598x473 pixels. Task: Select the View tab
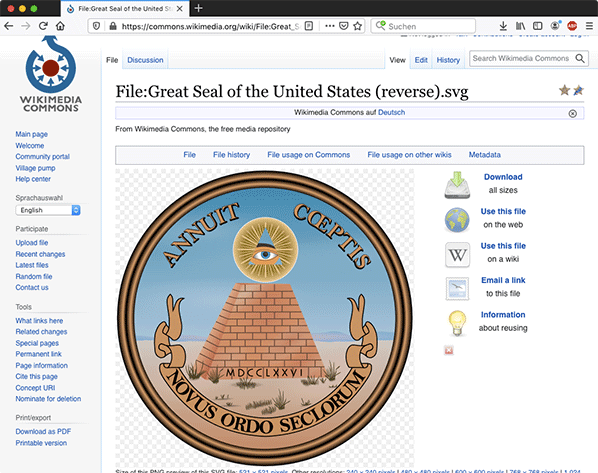(x=397, y=60)
